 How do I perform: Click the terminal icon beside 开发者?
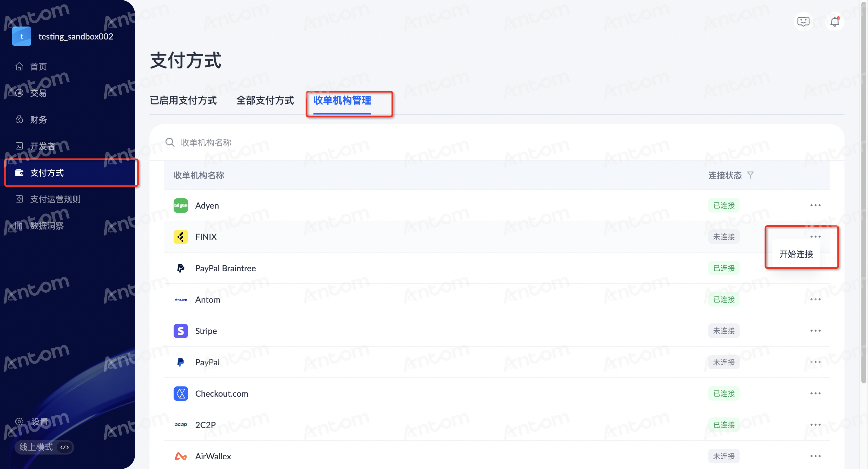[x=19, y=146]
